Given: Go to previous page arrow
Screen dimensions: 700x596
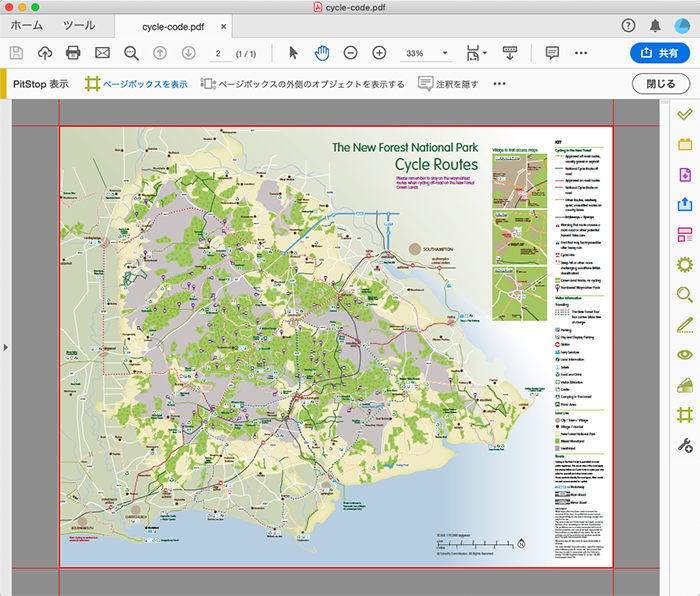Looking at the screenshot, I should pos(160,53).
